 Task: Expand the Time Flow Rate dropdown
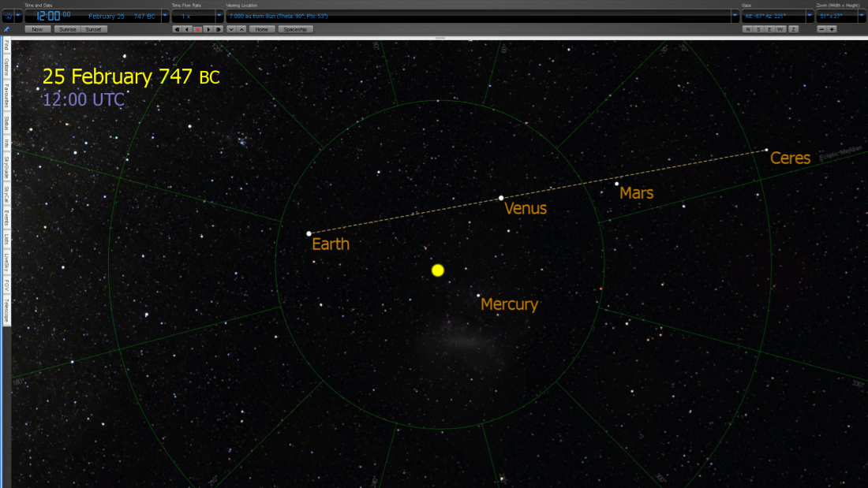click(219, 16)
